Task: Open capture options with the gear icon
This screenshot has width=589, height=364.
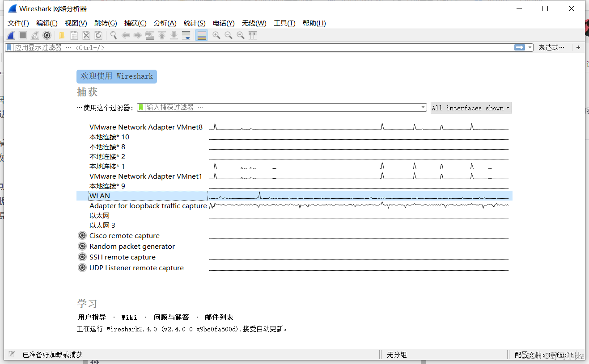Action: (x=47, y=35)
